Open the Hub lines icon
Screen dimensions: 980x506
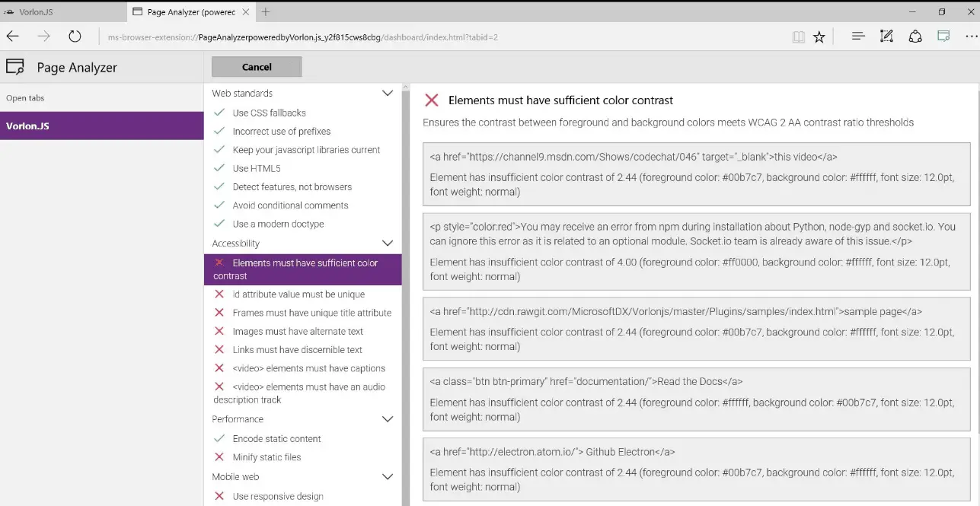[x=858, y=36]
